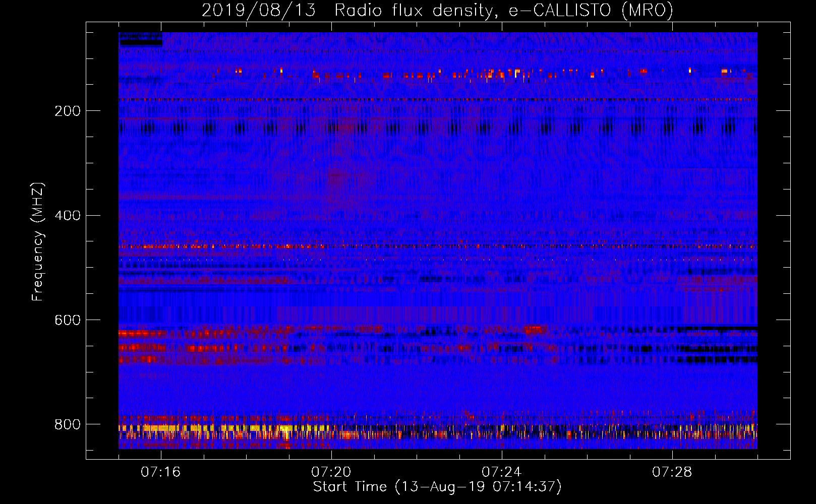Click the plot title '2019/08/13 Radio flux density'
This screenshot has height=504, width=816.
click(x=438, y=10)
